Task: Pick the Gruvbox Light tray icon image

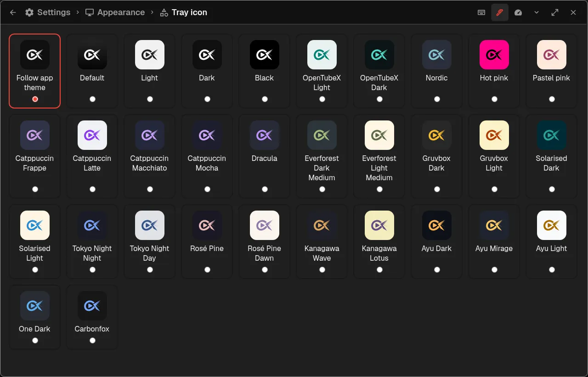Action: point(494,135)
